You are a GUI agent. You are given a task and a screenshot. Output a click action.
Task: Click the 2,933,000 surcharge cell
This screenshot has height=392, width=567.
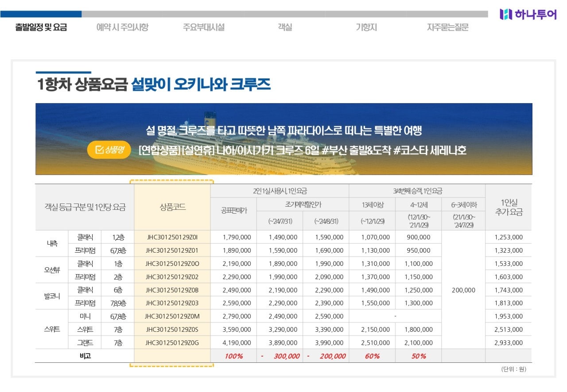509,343
